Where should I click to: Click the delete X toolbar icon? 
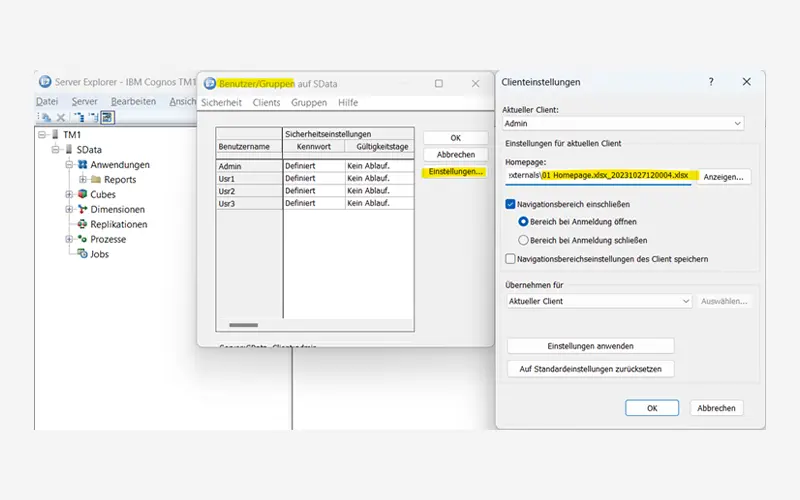click(x=60, y=117)
